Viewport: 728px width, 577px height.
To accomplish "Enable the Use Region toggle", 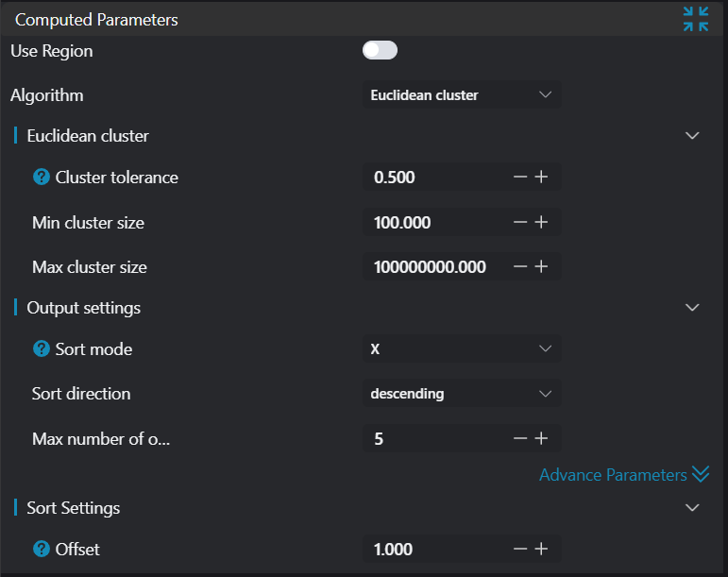I will [380, 50].
